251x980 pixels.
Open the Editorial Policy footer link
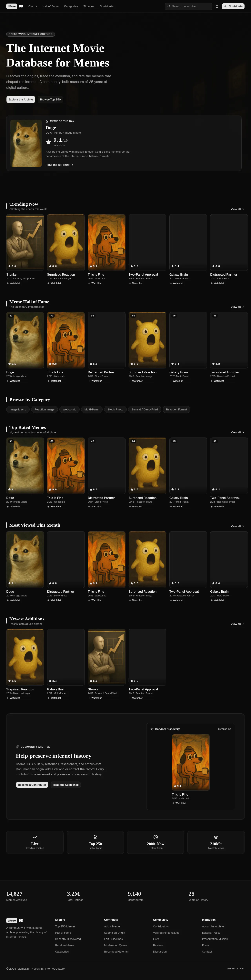pyautogui.click(x=211, y=933)
